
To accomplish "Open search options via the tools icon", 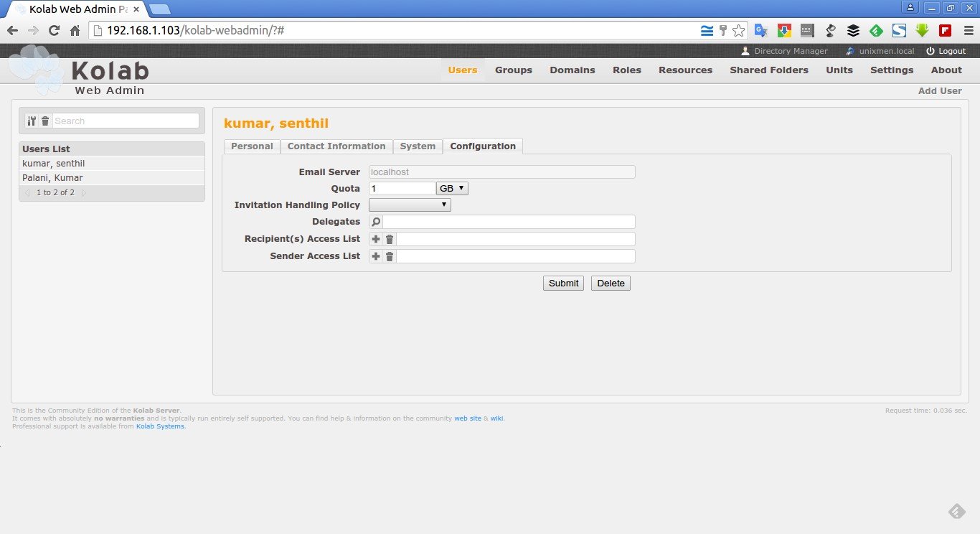I will [32, 121].
